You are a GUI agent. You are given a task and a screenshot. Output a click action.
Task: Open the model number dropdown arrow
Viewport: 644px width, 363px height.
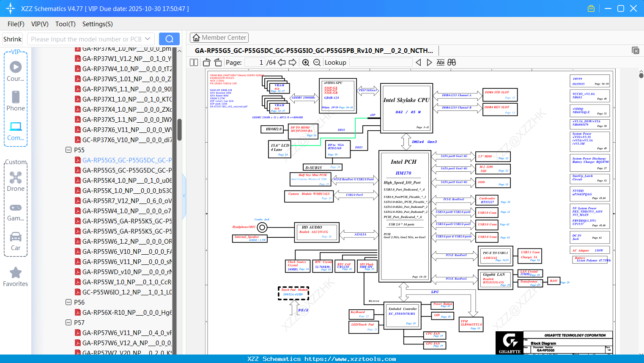[148, 39]
